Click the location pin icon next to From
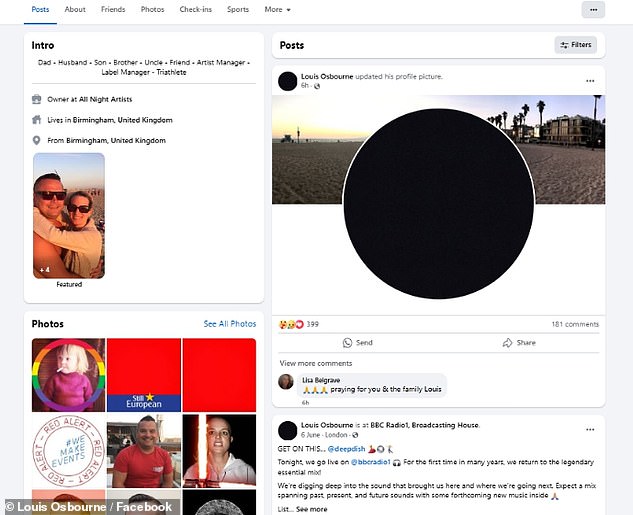This screenshot has width=633, height=515. pos(36,140)
